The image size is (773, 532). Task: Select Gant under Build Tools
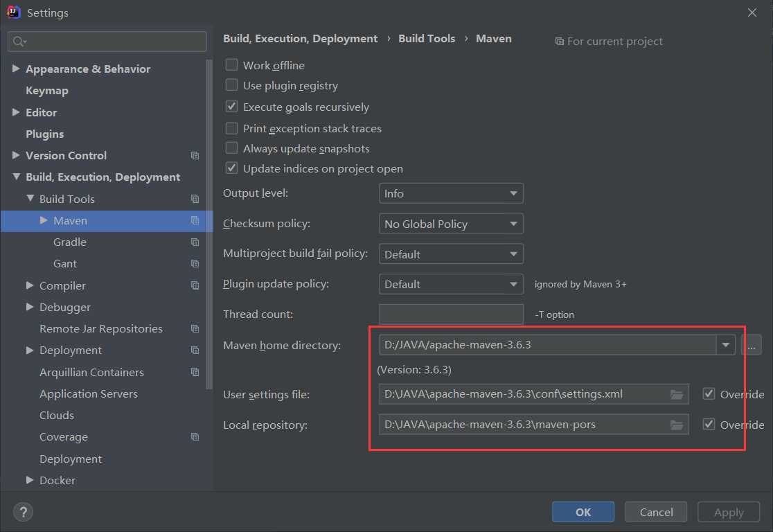64,264
